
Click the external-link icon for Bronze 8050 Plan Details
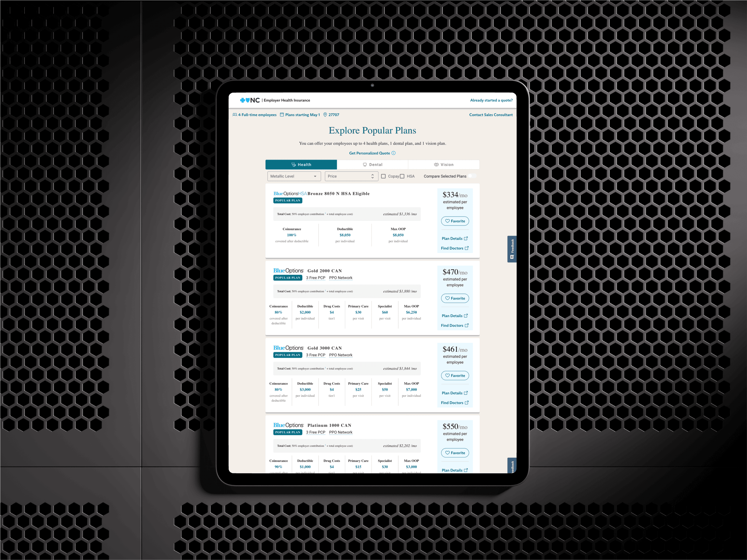[x=466, y=238]
